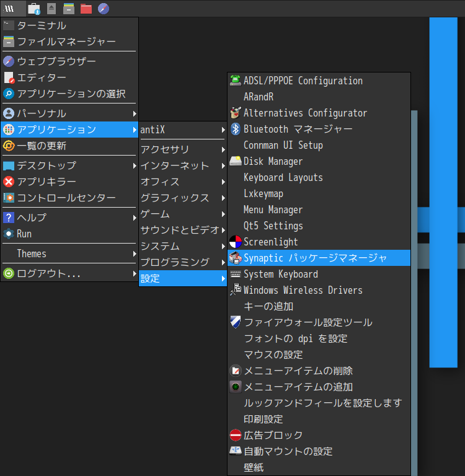
Task: Open the ゲーム category
Action: tap(182, 214)
